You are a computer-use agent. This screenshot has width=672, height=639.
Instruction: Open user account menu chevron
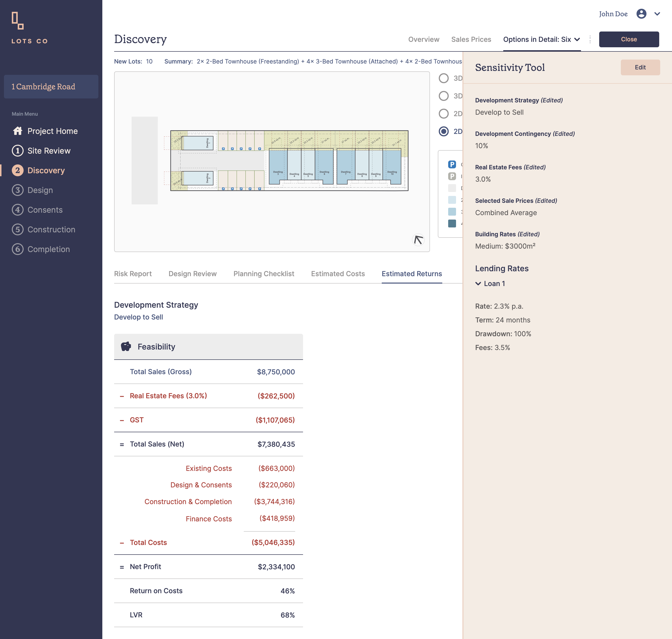point(657,14)
